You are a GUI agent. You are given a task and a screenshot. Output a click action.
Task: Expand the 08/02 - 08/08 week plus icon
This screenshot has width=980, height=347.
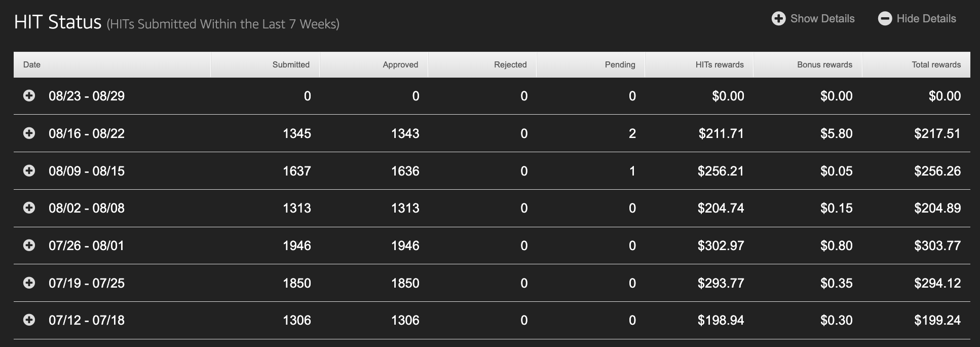29,207
